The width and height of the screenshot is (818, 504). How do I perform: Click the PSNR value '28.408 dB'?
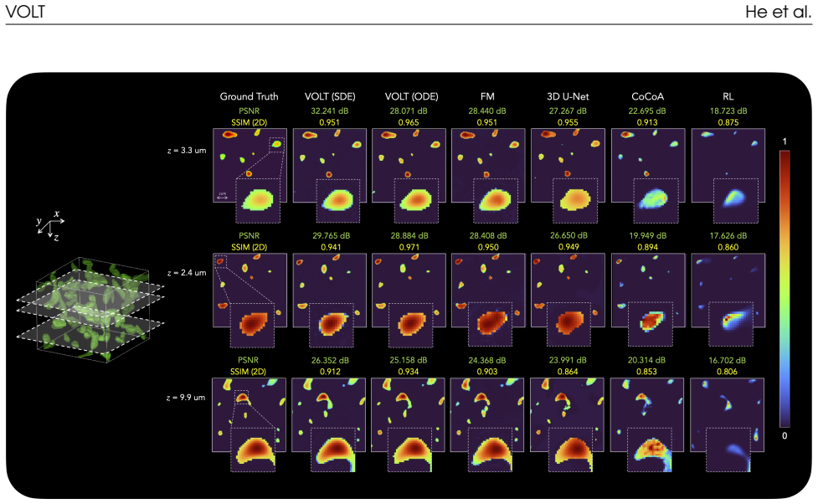click(x=488, y=235)
